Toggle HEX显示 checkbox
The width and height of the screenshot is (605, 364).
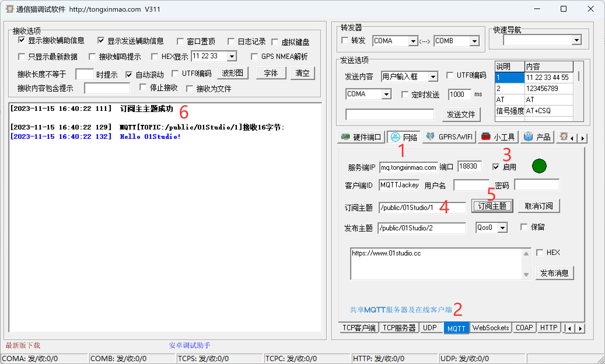coord(155,57)
